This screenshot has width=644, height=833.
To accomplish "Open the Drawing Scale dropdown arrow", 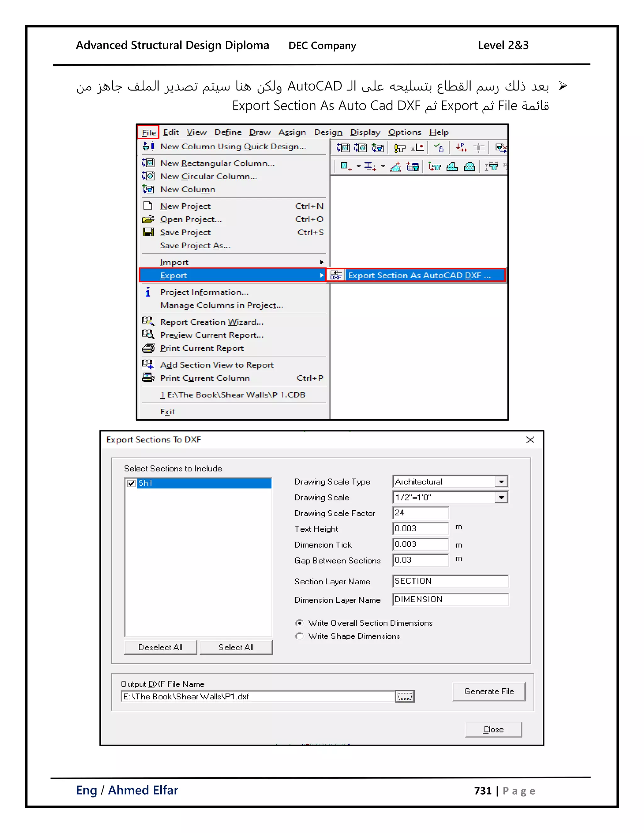I will (x=501, y=497).
